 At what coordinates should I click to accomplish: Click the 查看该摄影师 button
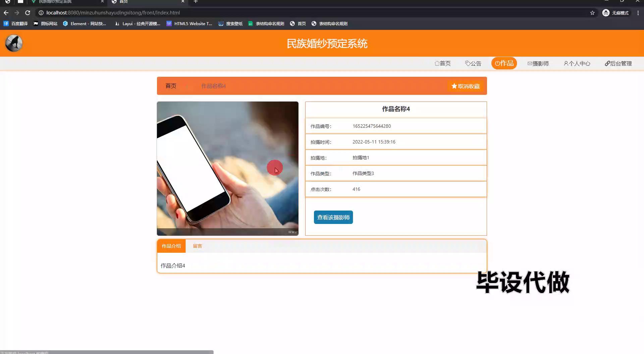333,217
